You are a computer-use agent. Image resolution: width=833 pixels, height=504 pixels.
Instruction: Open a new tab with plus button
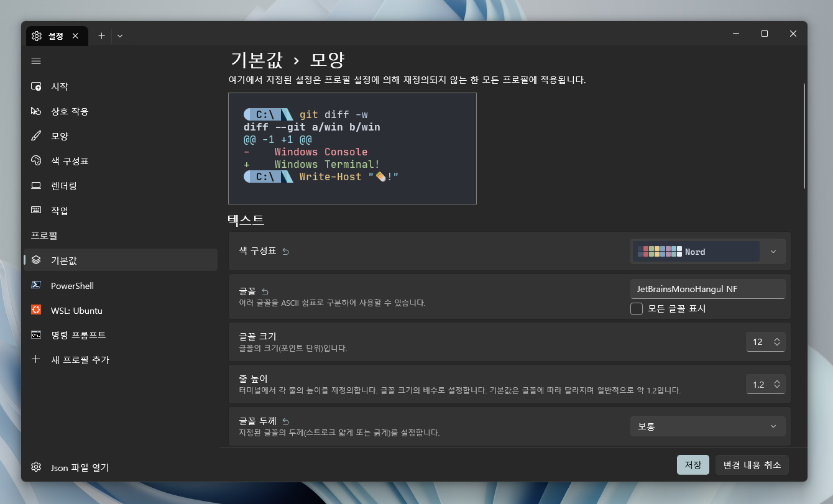[101, 35]
